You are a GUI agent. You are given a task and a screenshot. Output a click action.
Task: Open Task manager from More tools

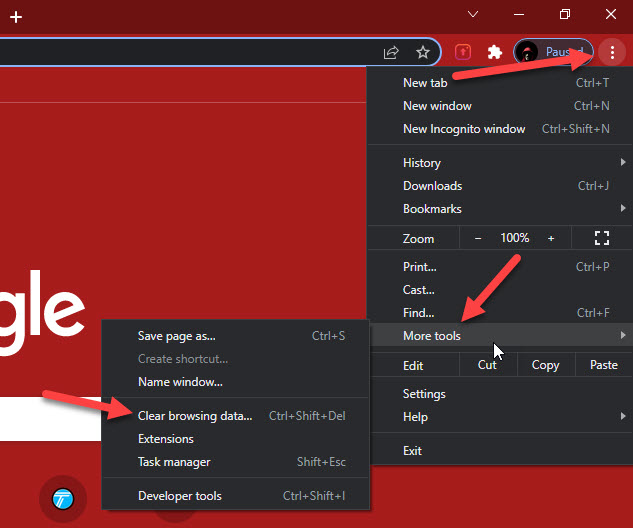[174, 462]
